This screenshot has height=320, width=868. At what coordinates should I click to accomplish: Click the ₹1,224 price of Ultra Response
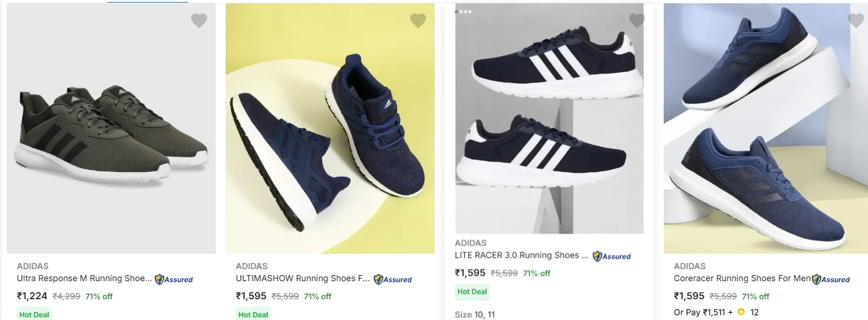click(32, 296)
